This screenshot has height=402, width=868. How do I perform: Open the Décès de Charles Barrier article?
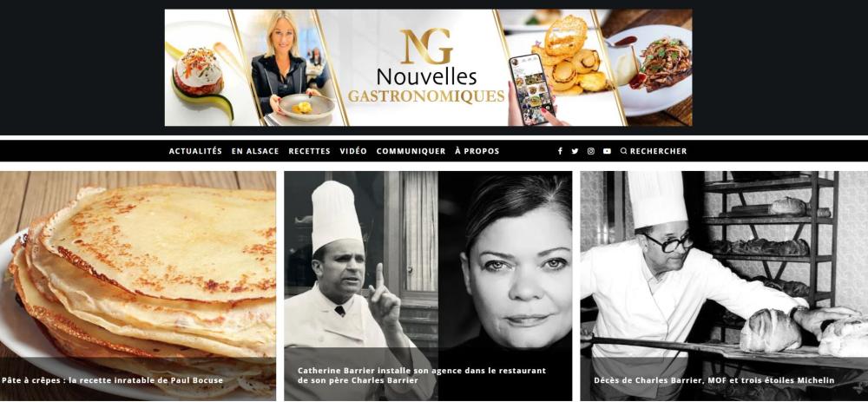[713, 380]
